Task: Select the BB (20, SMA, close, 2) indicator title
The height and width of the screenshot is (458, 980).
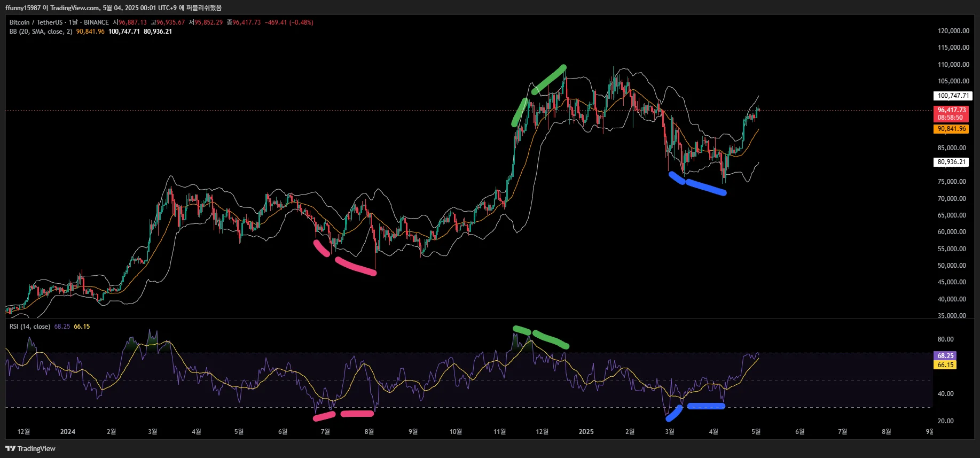Action: 41,32
